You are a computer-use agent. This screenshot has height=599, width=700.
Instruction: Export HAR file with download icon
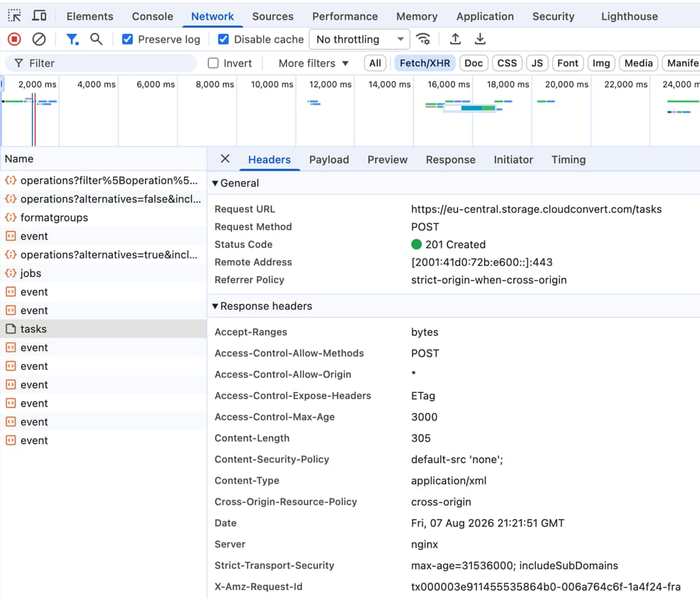[x=480, y=39]
